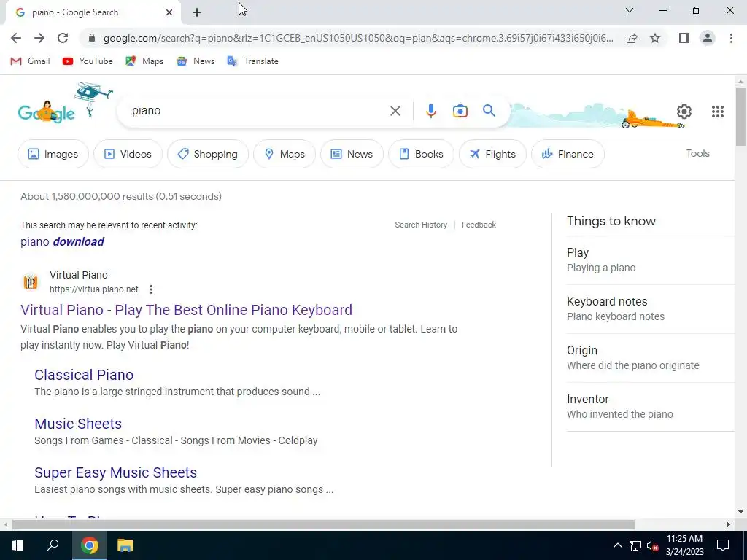Click the horizontal scrollbar thumb
This screenshot has width=747, height=560.
(x=323, y=525)
